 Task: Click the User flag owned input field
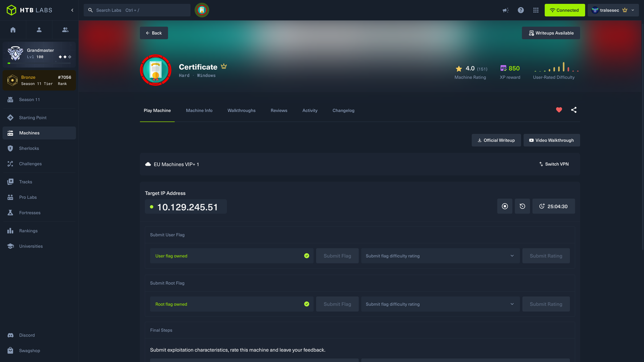(232, 256)
